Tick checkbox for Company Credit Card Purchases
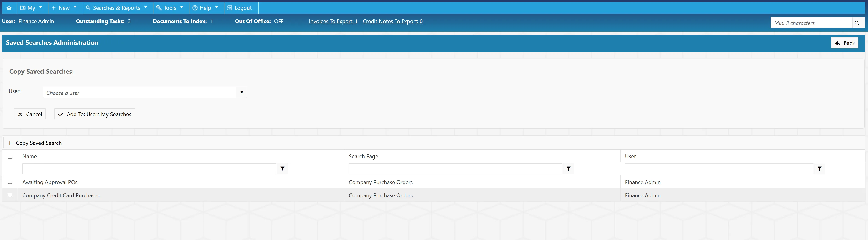 click(10, 195)
